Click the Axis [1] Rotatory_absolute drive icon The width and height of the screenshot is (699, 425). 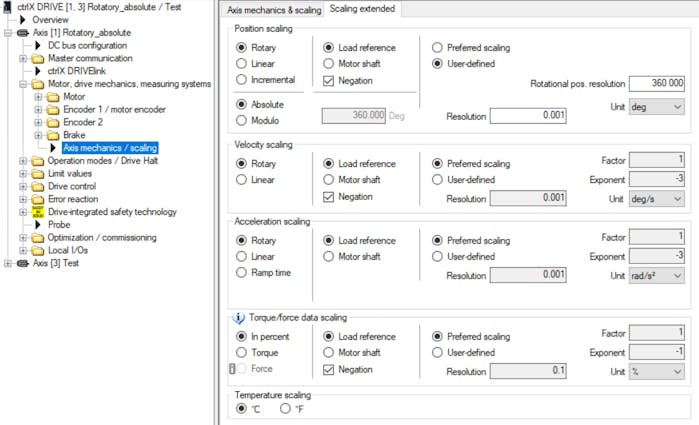23,33
